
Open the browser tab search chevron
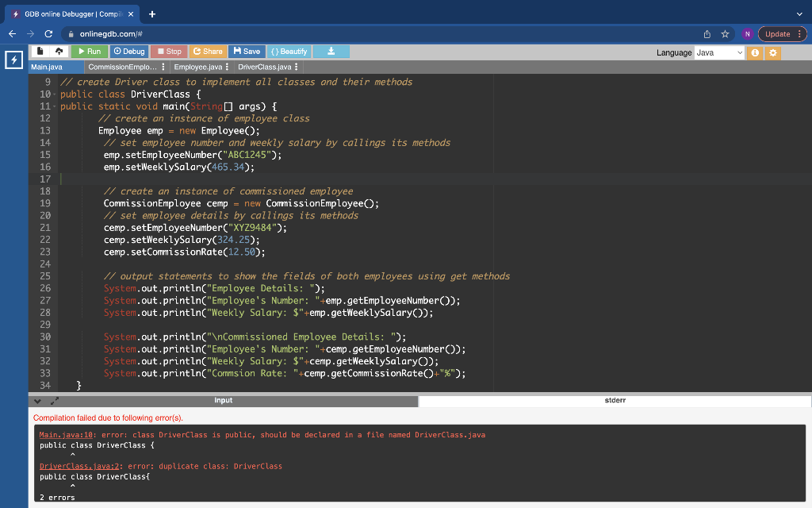click(799, 14)
